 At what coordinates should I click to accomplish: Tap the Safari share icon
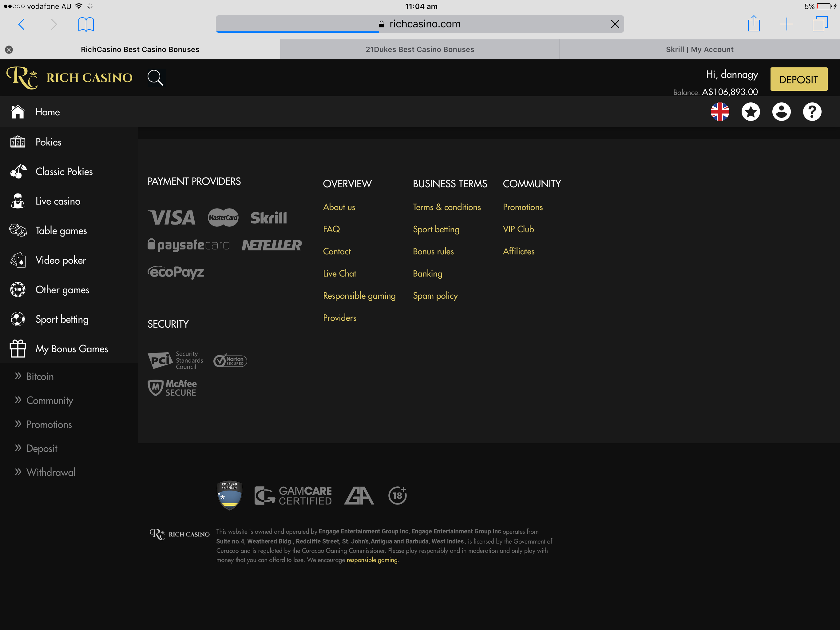(753, 24)
